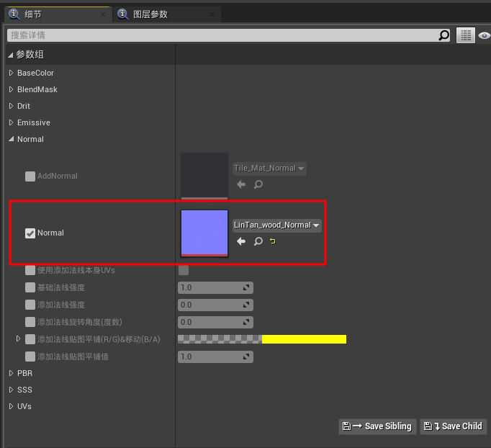Image resolution: width=491 pixels, height=448 pixels.
Task: Click the Save Child button
Action: pos(454,426)
